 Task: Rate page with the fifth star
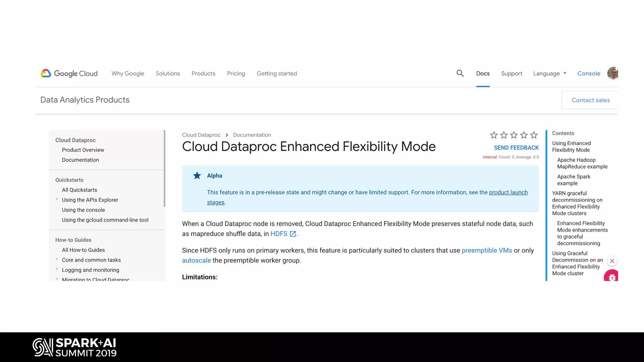[x=534, y=135]
